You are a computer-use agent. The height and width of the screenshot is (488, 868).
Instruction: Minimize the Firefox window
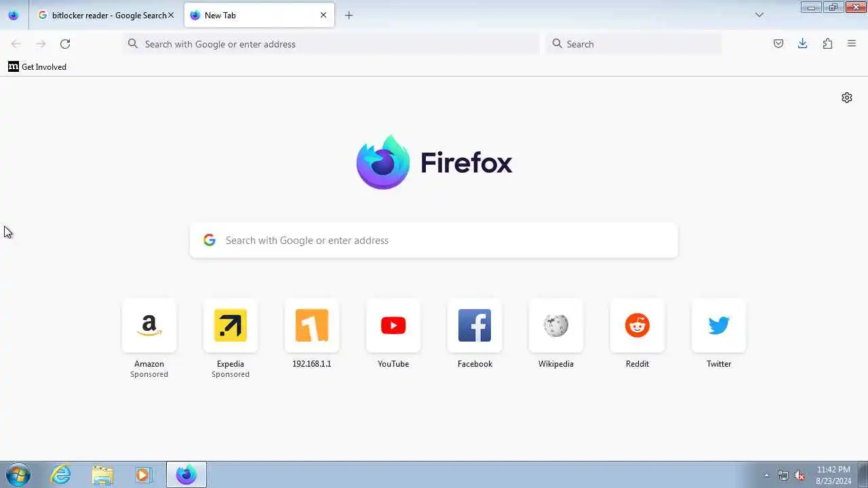coord(811,7)
